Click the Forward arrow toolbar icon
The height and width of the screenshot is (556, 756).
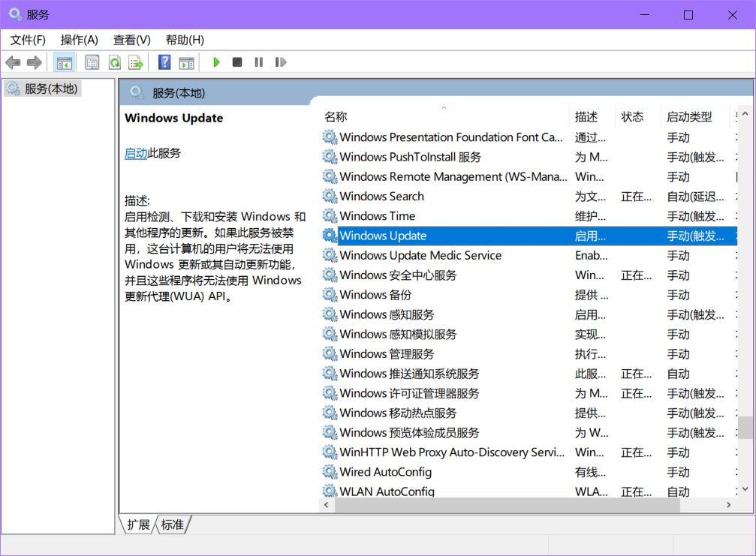pos(35,62)
